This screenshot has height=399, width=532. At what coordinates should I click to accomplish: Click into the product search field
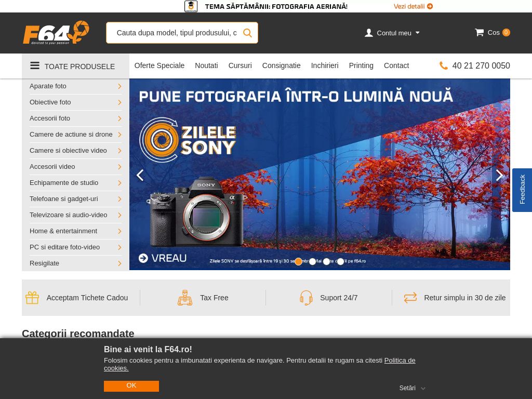[x=176, y=33]
